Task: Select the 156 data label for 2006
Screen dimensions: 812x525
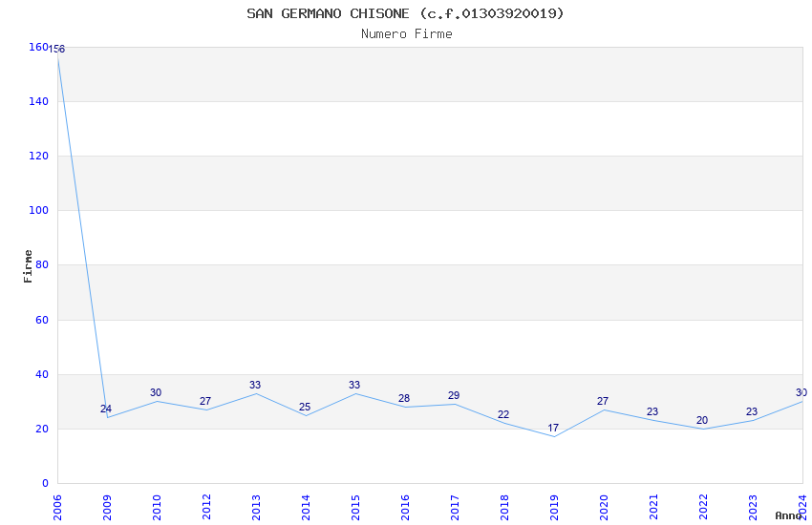Action: coord(56,49)
